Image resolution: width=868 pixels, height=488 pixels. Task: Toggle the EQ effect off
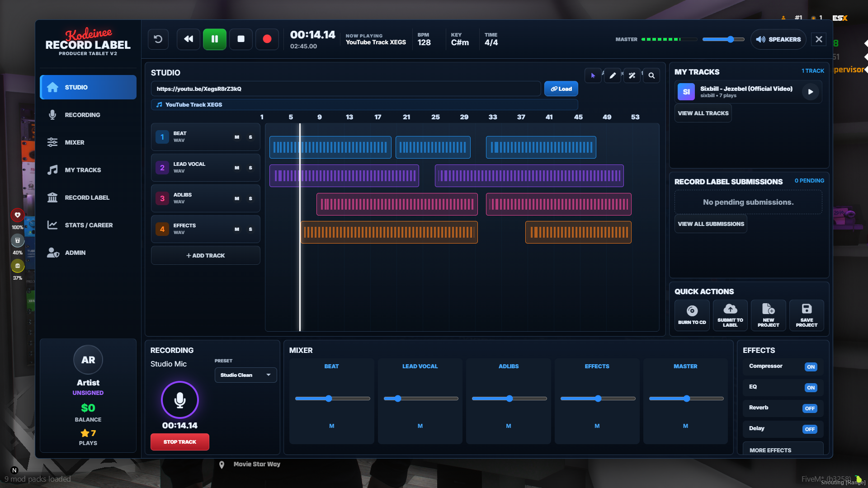point(811,388)
